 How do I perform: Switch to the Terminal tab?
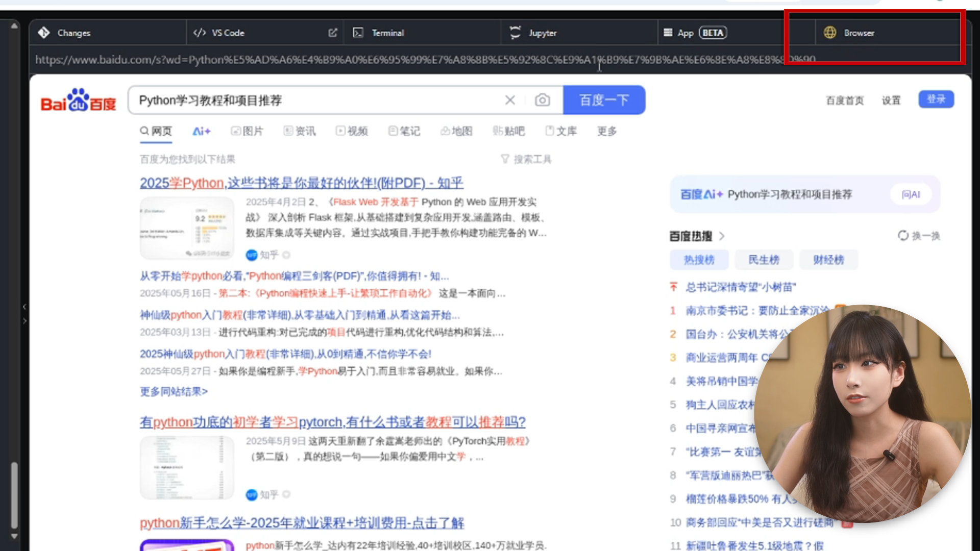pyautogui.click(x=422, y=33)
